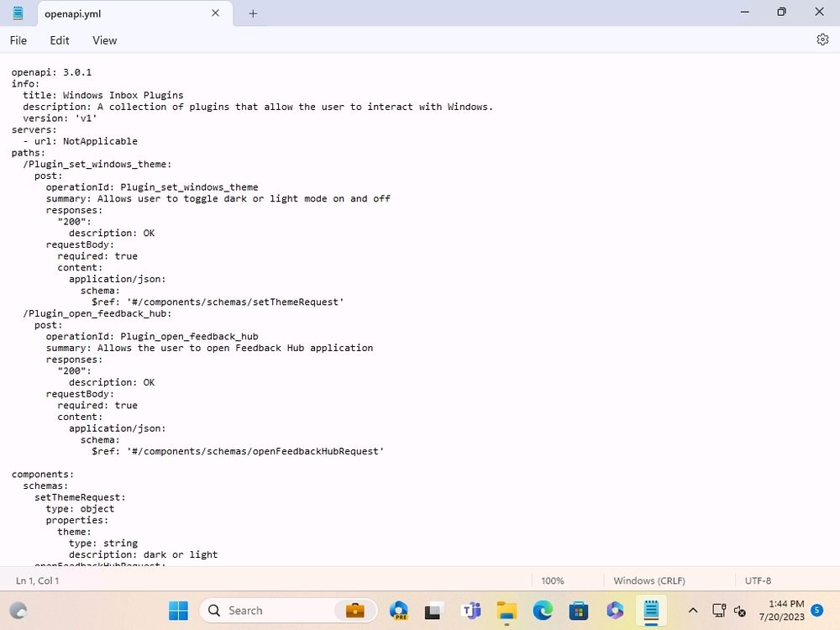Launch Microsoft Edge from the taskbar
The height and width of the screenshot is (630, 840).
tap(543, 610)
